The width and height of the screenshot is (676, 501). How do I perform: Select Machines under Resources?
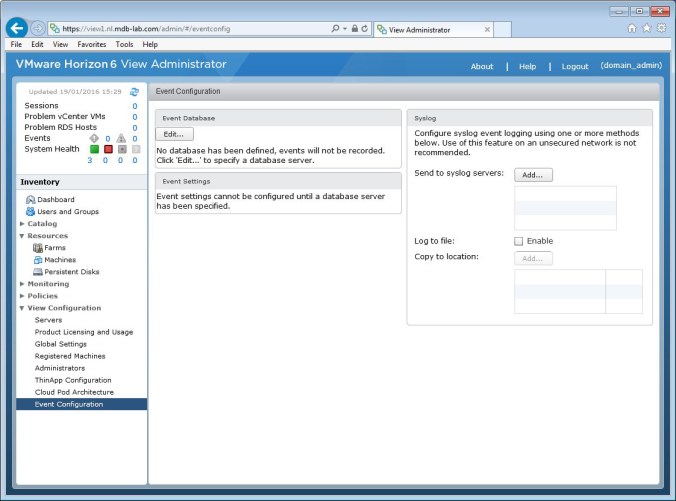59,260
